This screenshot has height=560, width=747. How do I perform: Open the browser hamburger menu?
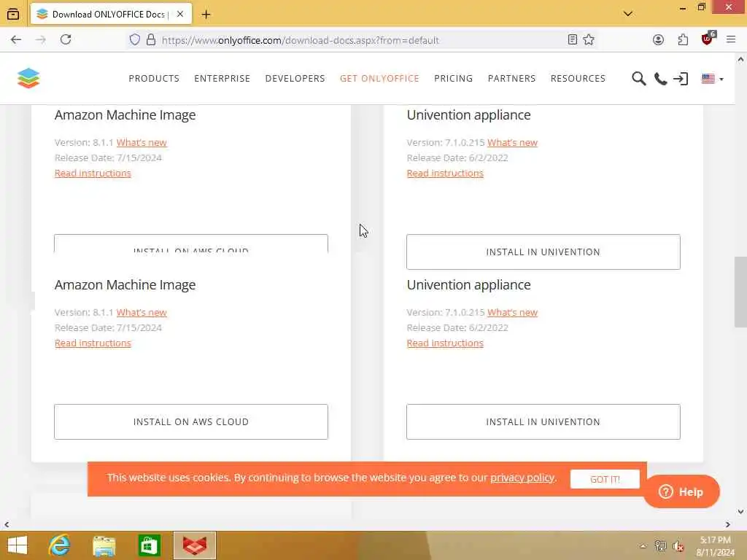[731, 39]
